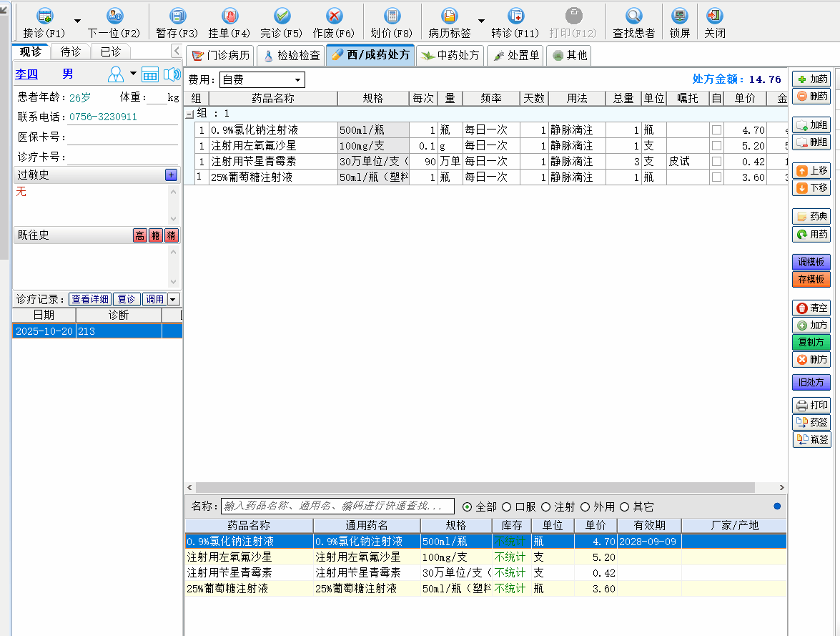Collapse the 组:1 group expander
The width and height of the screenshot is (840, 636).
click(x=189, y=114)
